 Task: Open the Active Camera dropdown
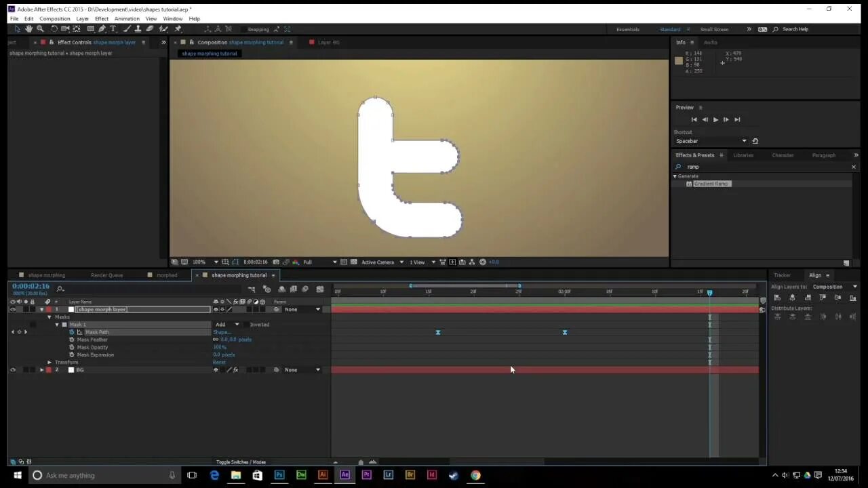382,262
